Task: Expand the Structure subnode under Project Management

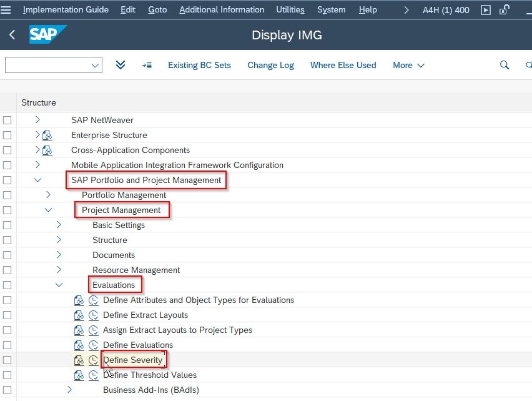Action: pos(59,239)
